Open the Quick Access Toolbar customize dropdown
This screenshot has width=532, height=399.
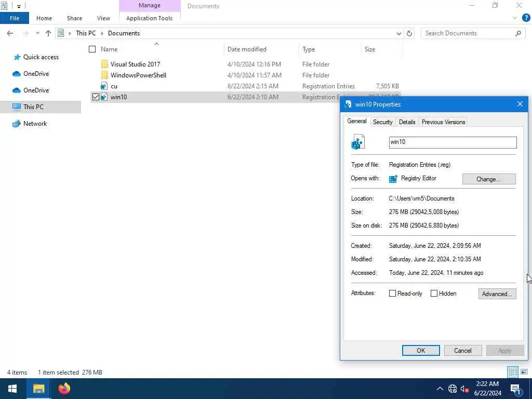point(19,6)
